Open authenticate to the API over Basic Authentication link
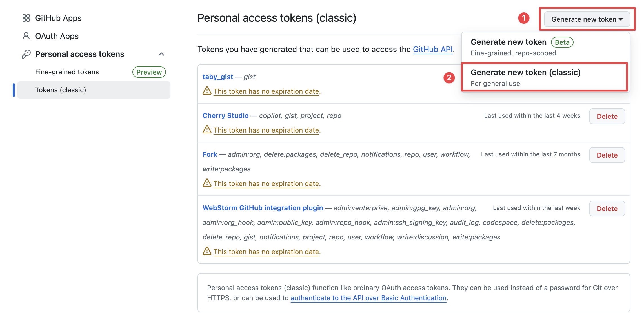Image resolution: width=644 pixels, height=318 pixels. tap(368, 298)
